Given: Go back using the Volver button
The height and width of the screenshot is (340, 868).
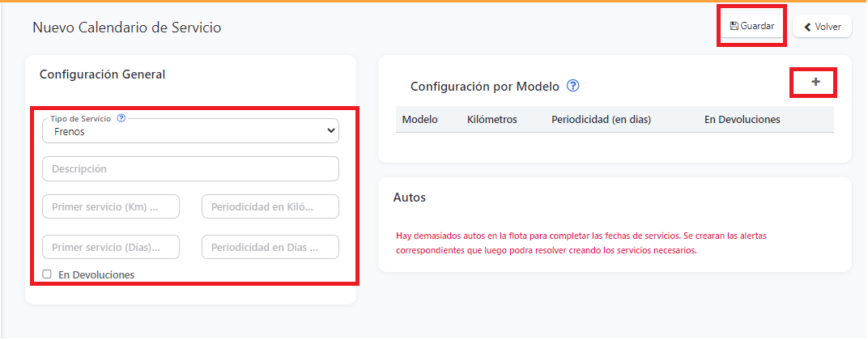Looking at the screenshot, I should coord(822,27).
